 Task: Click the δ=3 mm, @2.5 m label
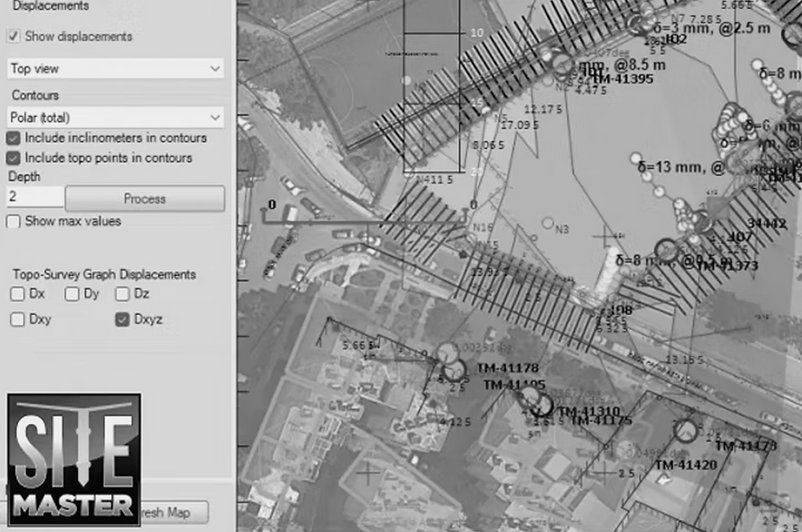711,28
